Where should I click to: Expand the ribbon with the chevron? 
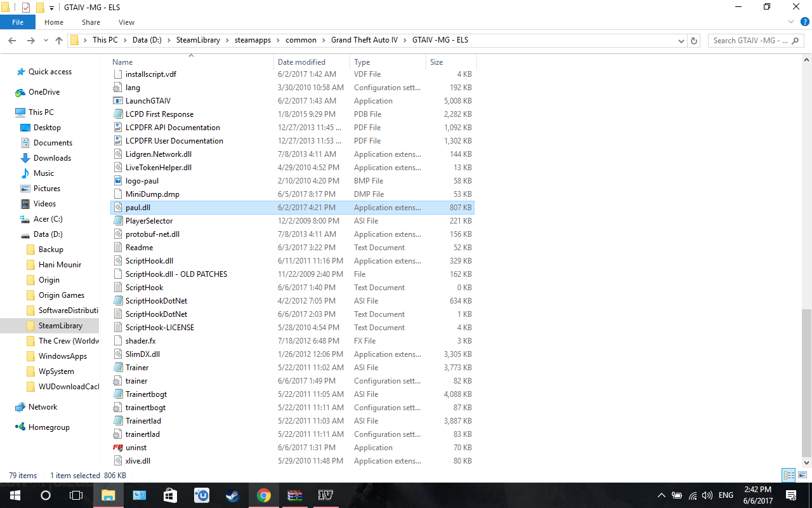pos(790,22)
